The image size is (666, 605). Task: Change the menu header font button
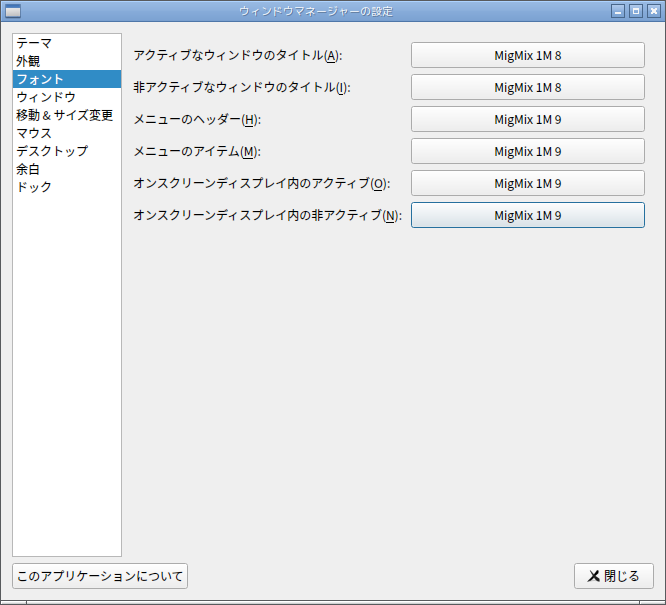[x=528, y=119]
